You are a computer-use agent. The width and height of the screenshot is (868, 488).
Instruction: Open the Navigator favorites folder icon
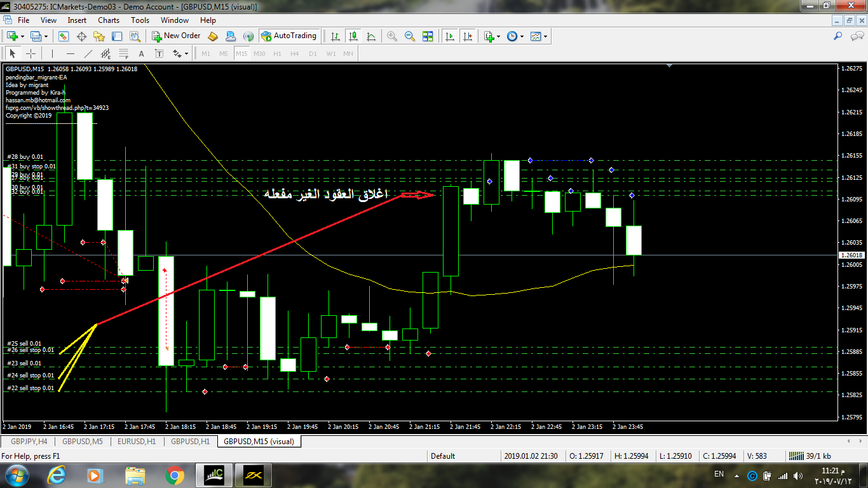coord(100,36)
